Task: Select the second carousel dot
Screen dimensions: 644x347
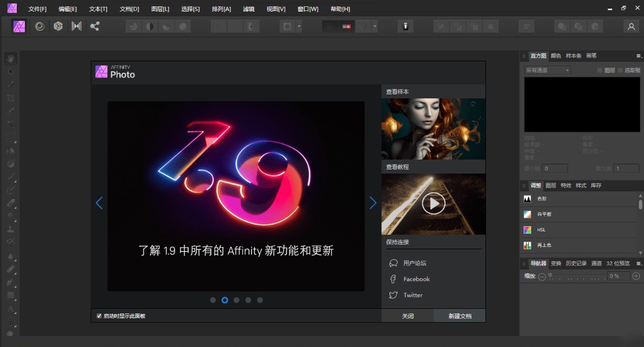Action: (x=225, y=300)
